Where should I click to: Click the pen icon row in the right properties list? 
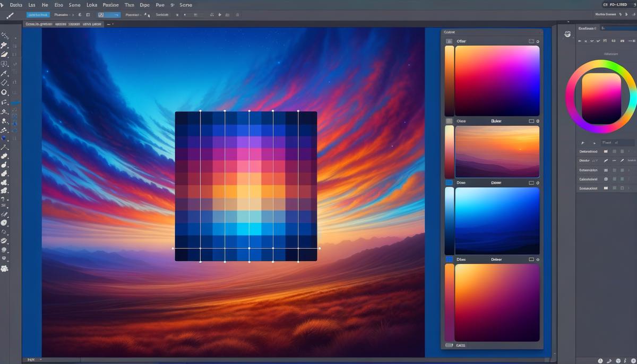[x=605, y=160]
